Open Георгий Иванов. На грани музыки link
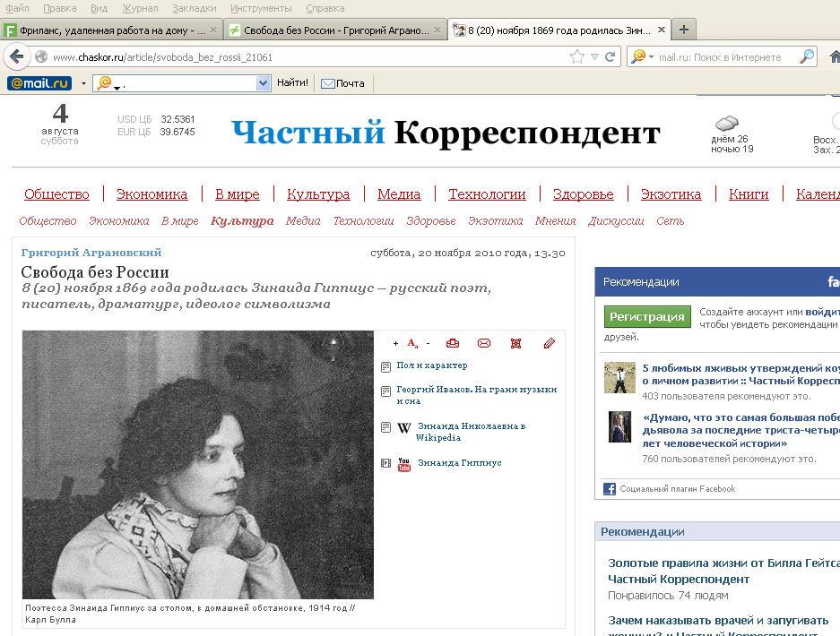This screenshot has width=840, height=636. click(476, 395)
